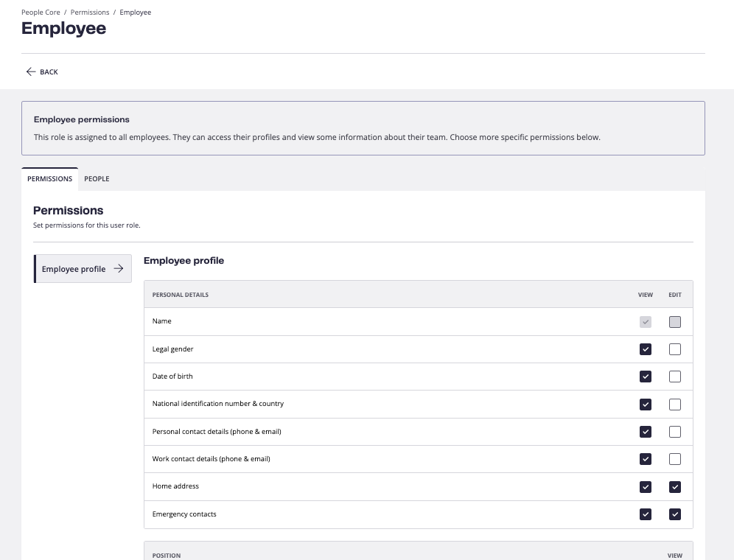
Task: Uncheck View for Work contact details
Action: [646, 459]
